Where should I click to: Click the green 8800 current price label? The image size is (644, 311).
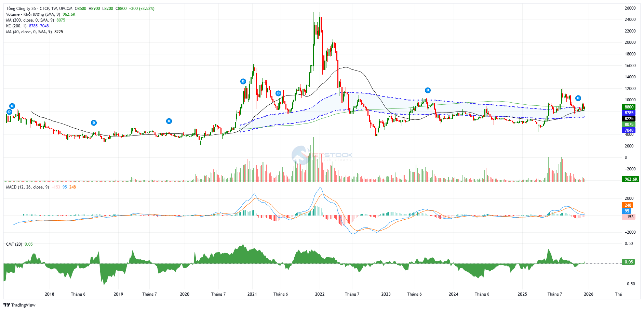[629, 107]
